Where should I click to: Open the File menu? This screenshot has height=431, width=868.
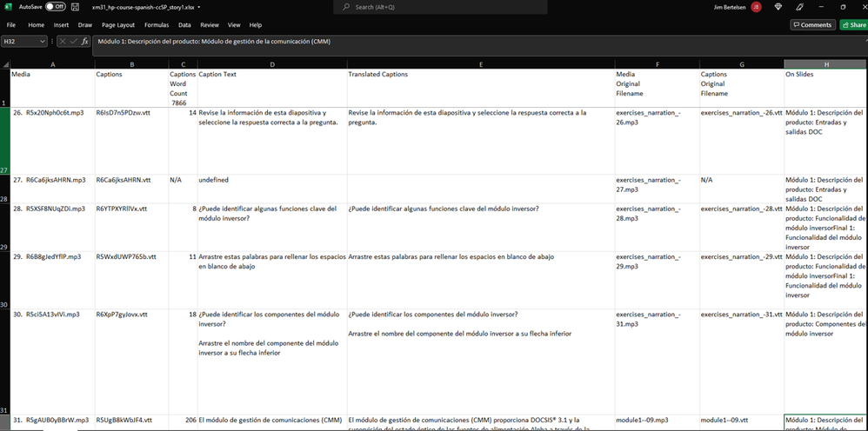pos(11,25)
